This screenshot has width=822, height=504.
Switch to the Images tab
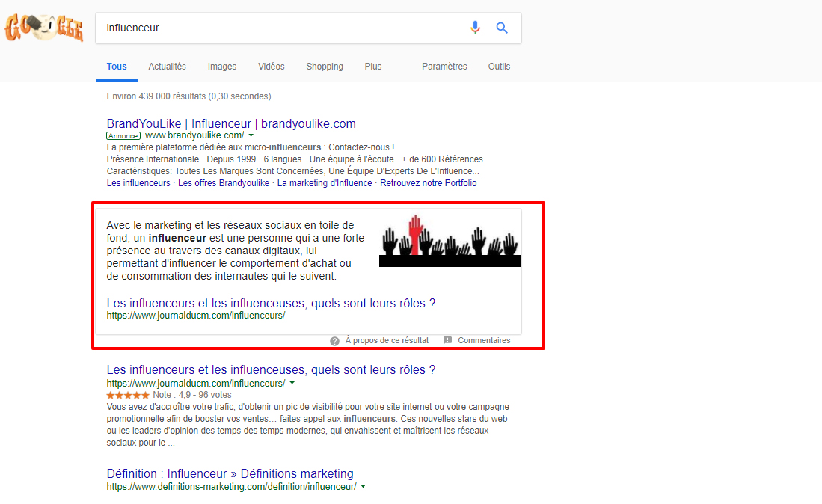point(222,67)
